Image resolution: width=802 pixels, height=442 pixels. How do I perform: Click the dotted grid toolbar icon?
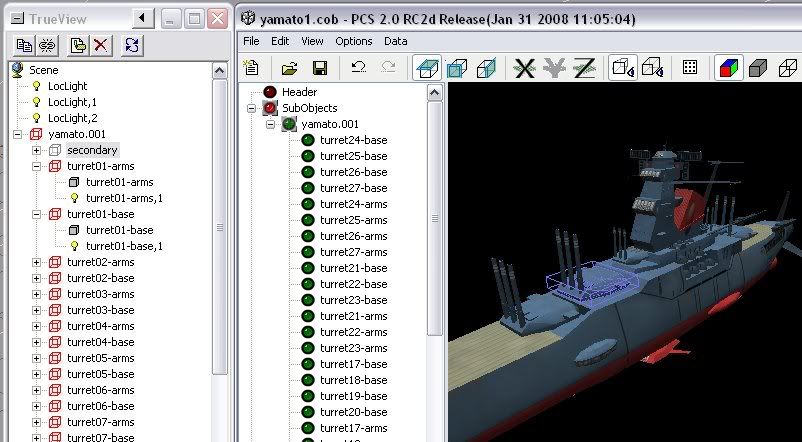pos(690,68)
